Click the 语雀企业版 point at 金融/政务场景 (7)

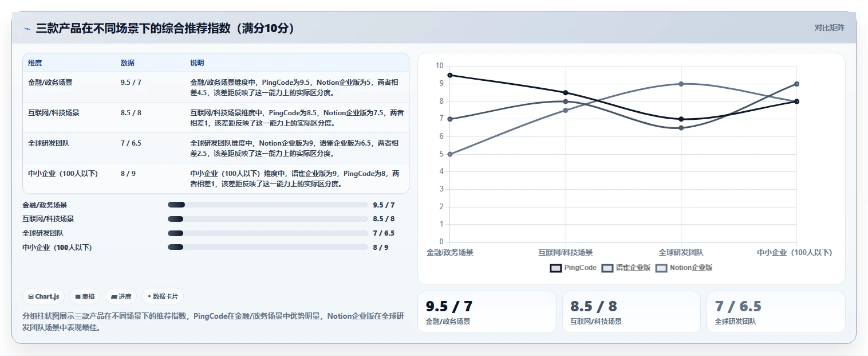point(450,119)
